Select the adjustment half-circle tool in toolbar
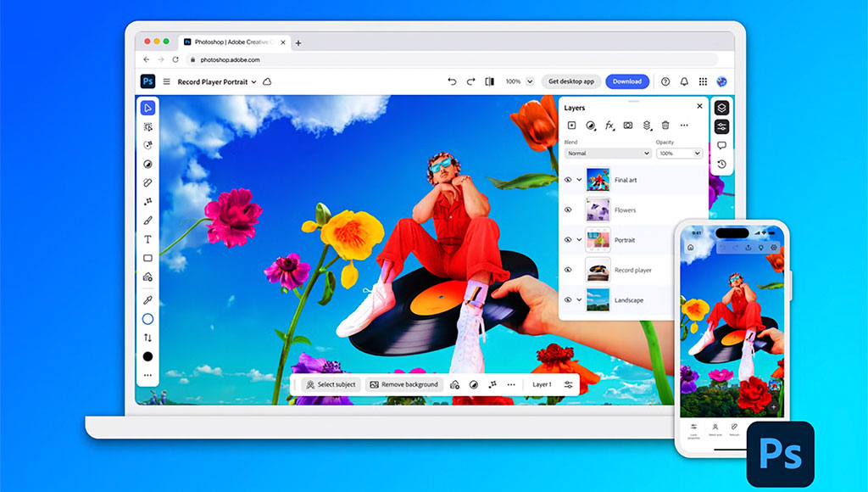This screenshot has height=492, width=868. point(147,164)
